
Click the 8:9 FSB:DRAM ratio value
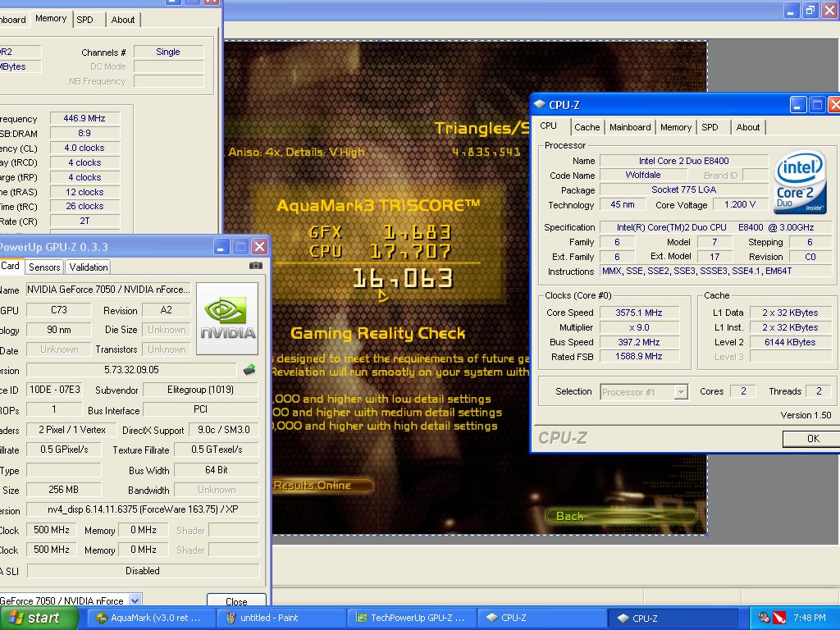84,133
